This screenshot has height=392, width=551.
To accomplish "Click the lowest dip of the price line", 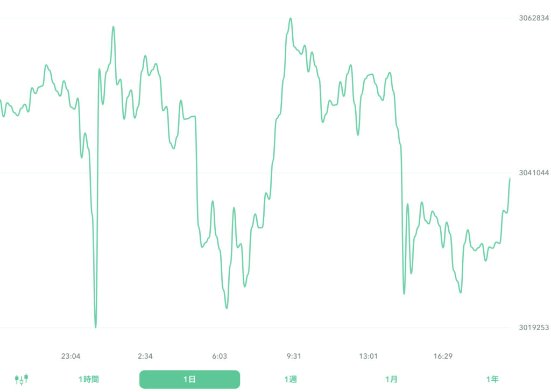I will tap(96, 326).
